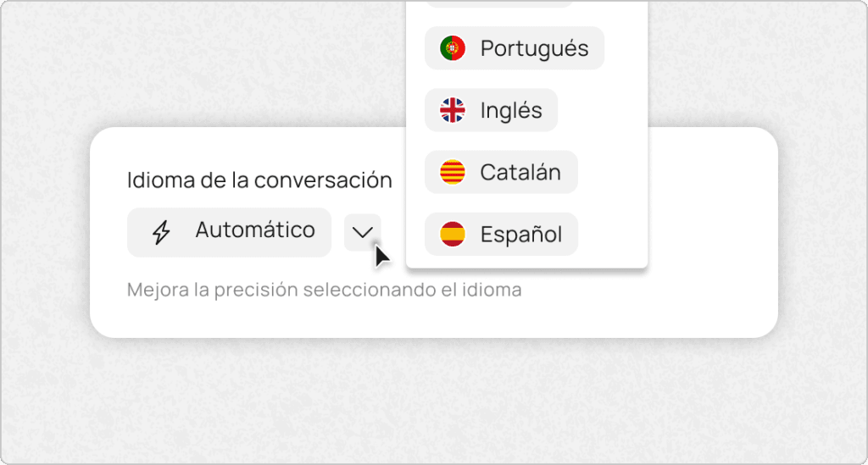
Task: Click the Spain flag icon
Action: [453, 235]
